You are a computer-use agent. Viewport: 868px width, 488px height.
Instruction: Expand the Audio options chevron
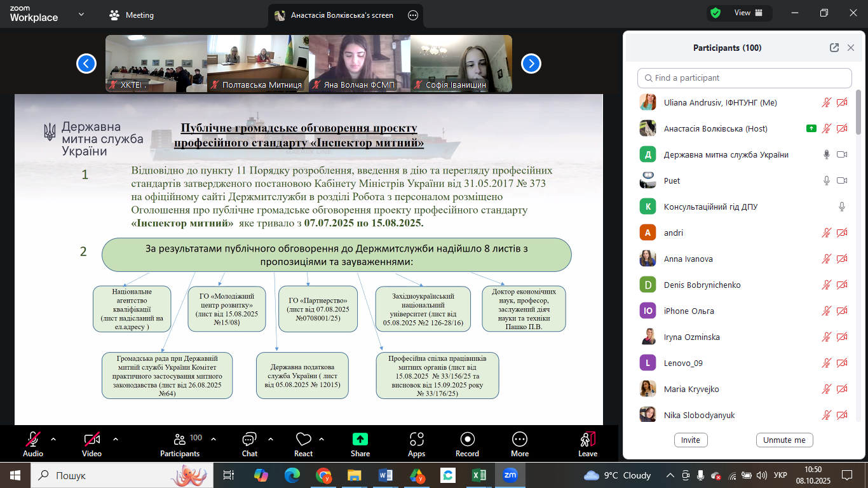click(53, 439)
